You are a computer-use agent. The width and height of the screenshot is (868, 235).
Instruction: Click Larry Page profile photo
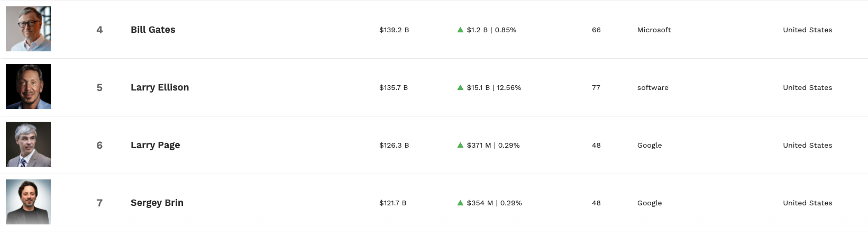click(28, 144)
